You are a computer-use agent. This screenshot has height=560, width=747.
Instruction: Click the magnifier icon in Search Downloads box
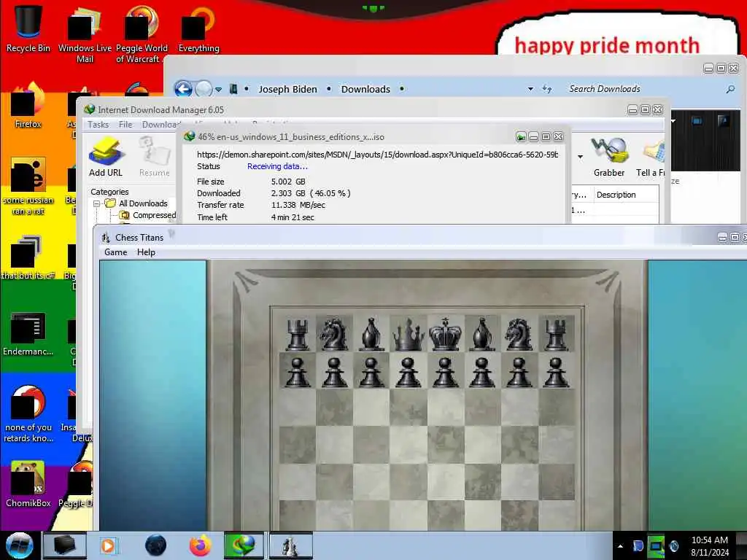pos(730,89)
